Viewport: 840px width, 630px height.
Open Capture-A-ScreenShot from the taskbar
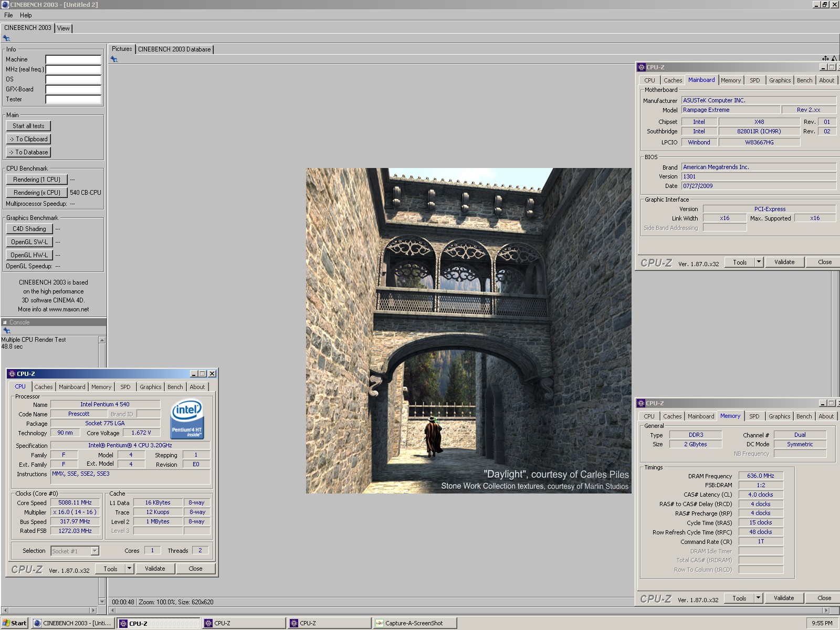pyautogui.click(x=415, y=623)
